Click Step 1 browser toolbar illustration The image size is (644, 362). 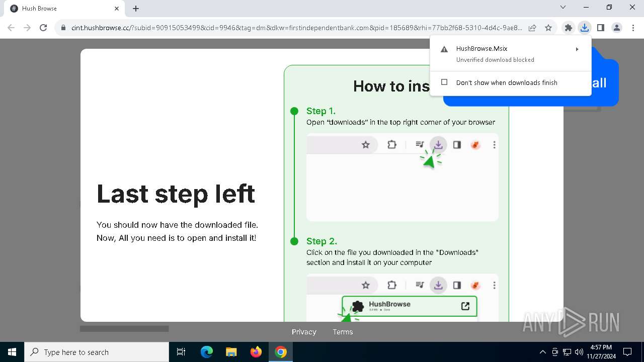coord(403,177)
